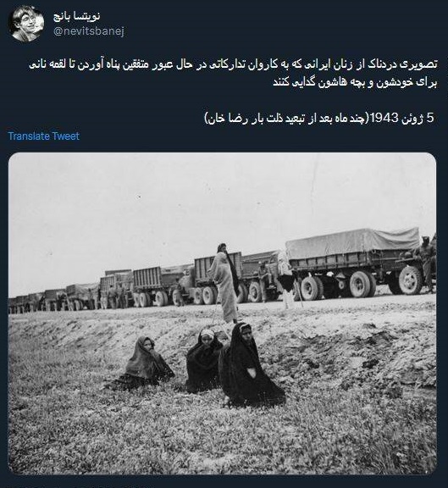Open the attached black-and-white photo
448x488 pixels.
pyautogui.click(x=222, y=313)
